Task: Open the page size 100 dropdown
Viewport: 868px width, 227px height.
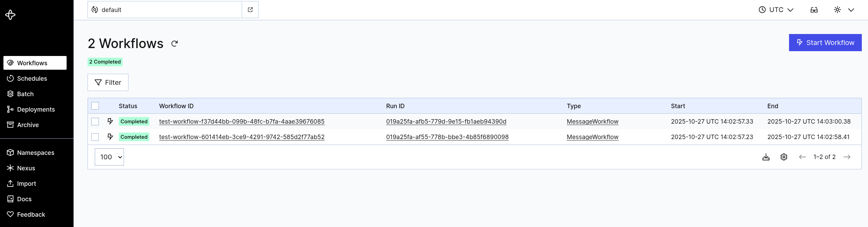Action: click(x=109, y=157)
